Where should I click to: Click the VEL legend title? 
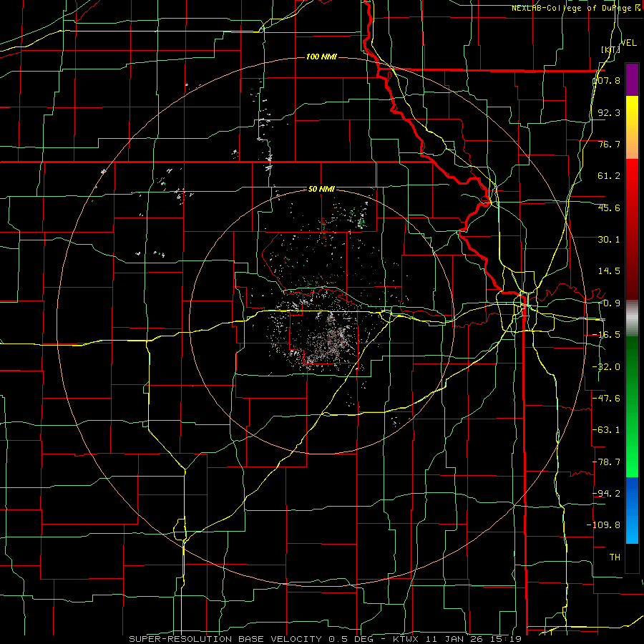(628, 43)
